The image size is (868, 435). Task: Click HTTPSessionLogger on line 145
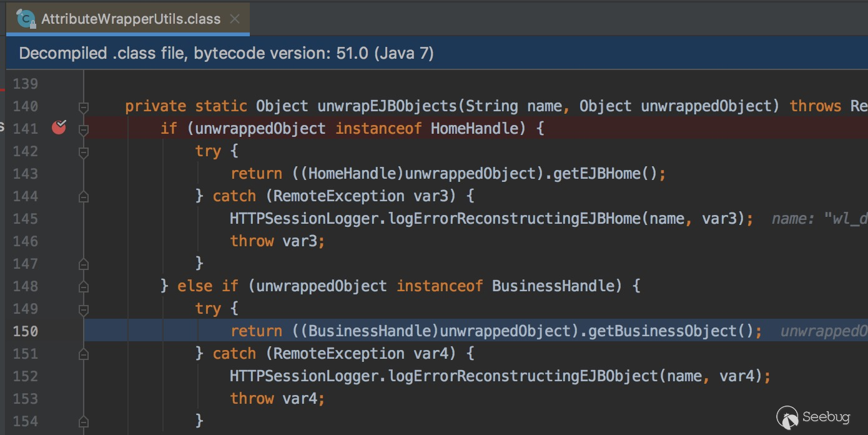click(306, 219)
